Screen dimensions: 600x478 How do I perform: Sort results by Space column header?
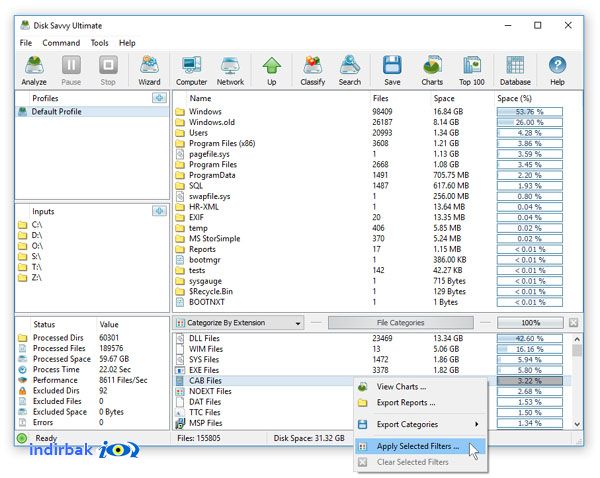click(444, 98)
